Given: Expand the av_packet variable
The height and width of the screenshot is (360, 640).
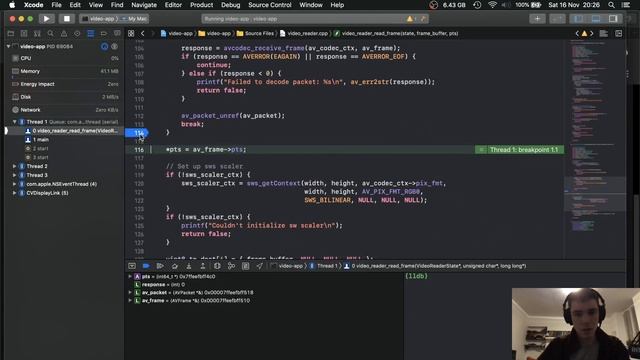Looking at the screenshot, I should tap(130, 292).
